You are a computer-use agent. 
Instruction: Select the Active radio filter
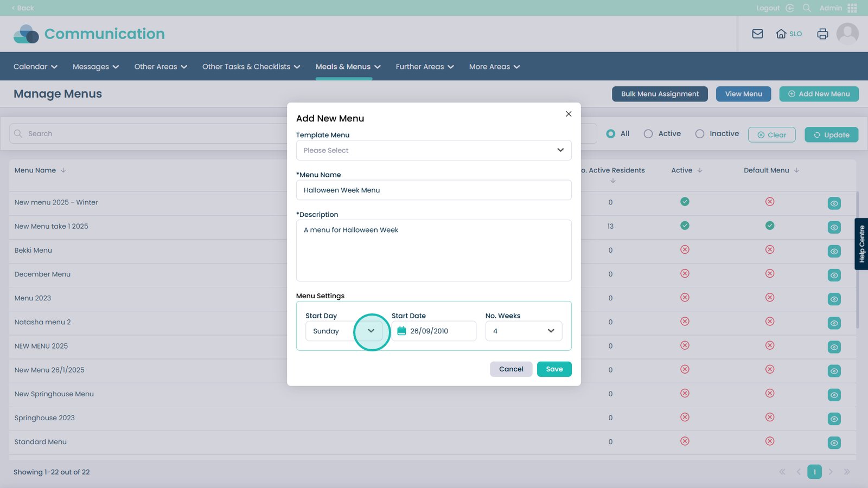pyautogui.click(x=648, y=134)
